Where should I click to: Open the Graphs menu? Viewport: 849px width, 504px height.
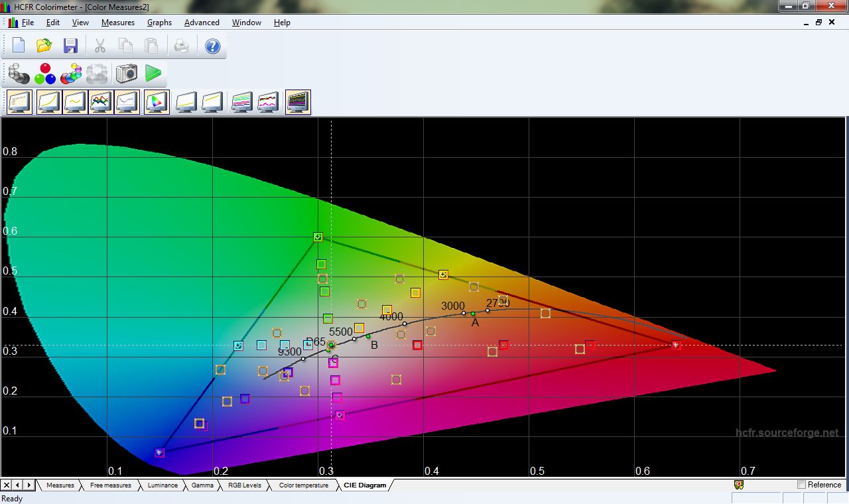pyautogui.click(x=159, y=22)
